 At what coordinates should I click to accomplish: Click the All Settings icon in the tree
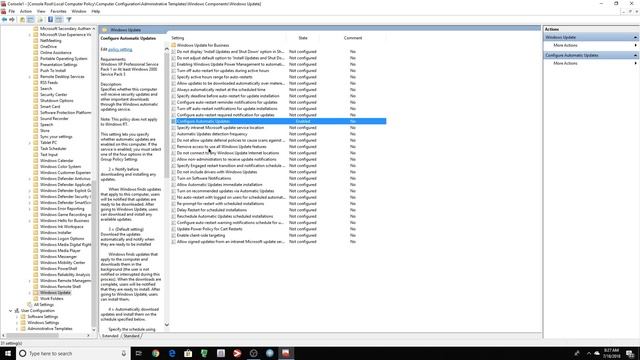(x=29, y=304)
